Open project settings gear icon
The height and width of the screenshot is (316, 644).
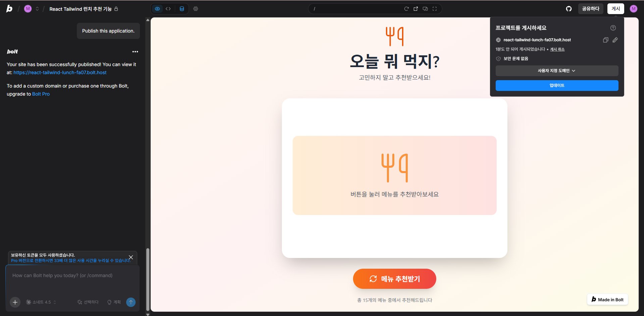coord(196,9)
